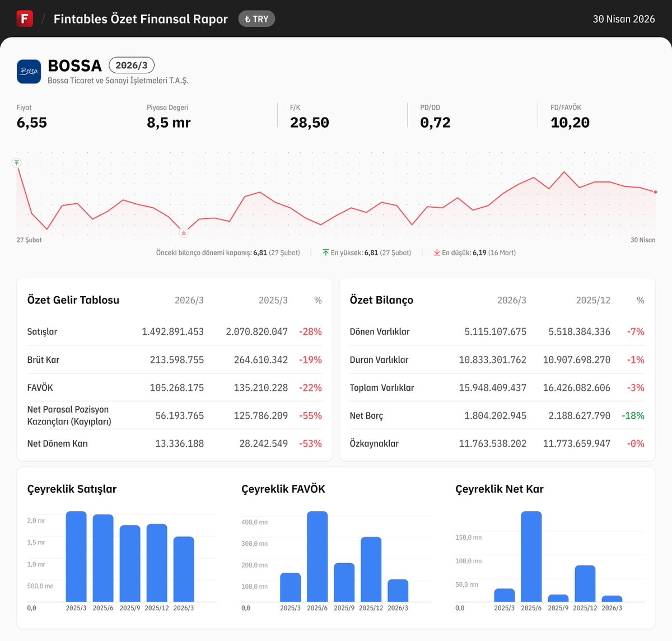Image resolution: width=672 pixels, height=641 pixels.
Task: Click the 2025/12 column header in Özet Bilanço
Action: (x=593, y=301)
